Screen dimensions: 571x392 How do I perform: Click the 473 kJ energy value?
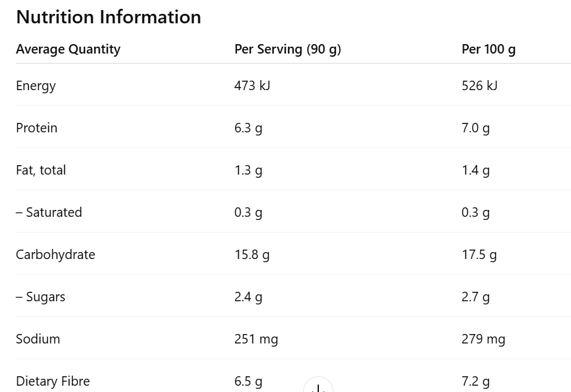[x=252, y=86]
